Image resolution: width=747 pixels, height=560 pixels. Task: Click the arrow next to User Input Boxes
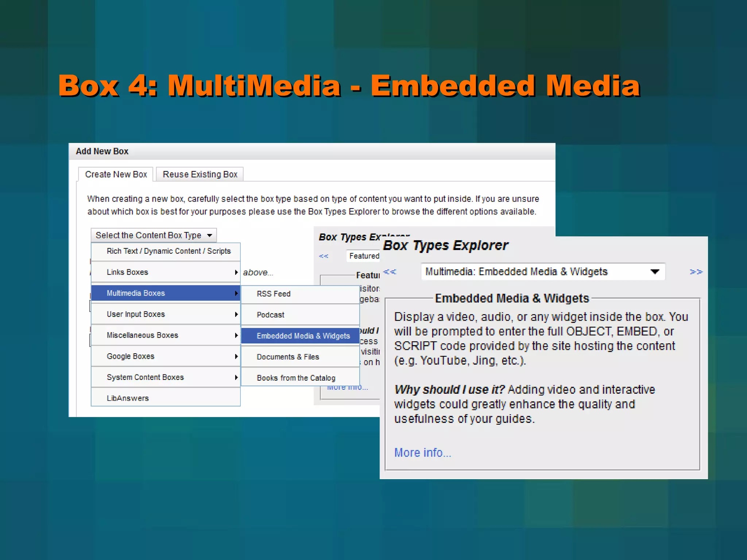236,314
